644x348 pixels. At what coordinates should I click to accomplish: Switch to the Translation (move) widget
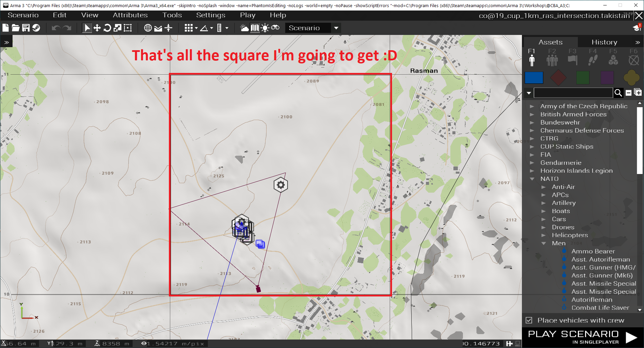[x=97, y=28]
